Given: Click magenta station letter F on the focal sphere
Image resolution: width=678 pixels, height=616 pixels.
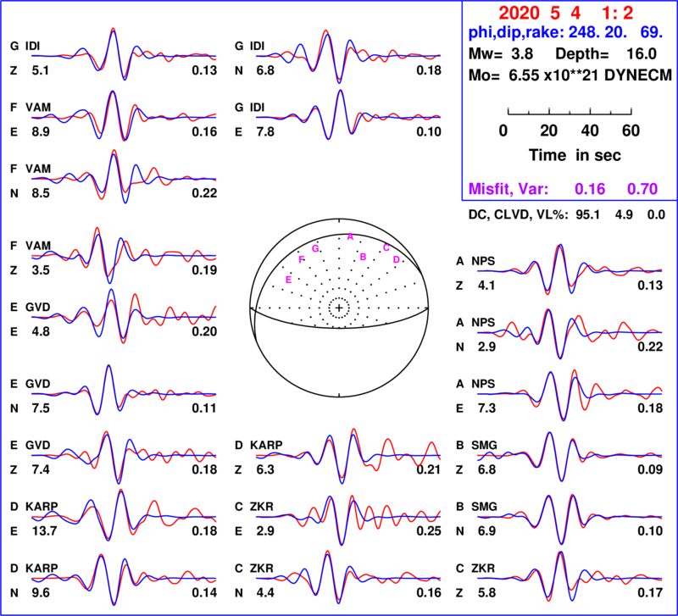Looking at the screenshot, I should click(x=302, y=259).
